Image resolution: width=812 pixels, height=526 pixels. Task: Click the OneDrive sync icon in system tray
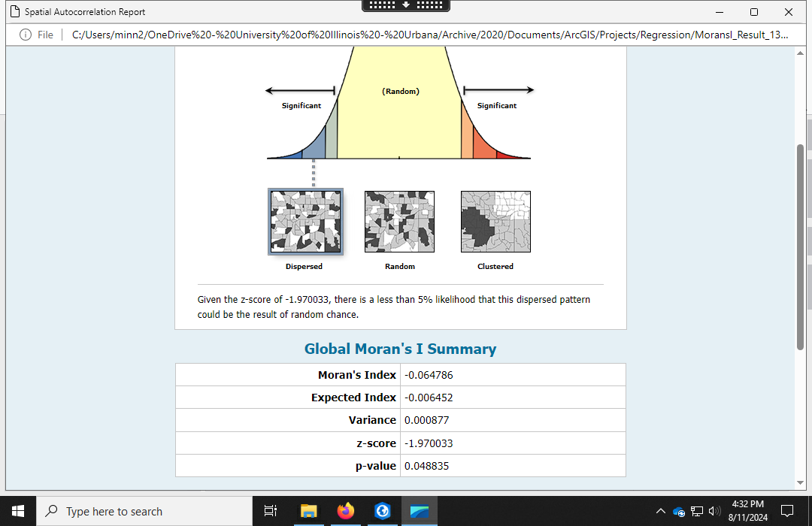679,512
